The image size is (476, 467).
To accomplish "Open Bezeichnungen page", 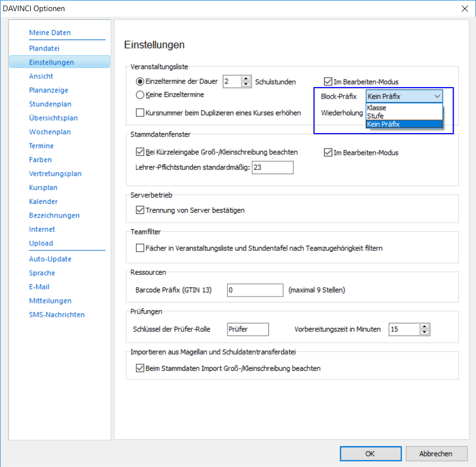I will click(54, 216).
